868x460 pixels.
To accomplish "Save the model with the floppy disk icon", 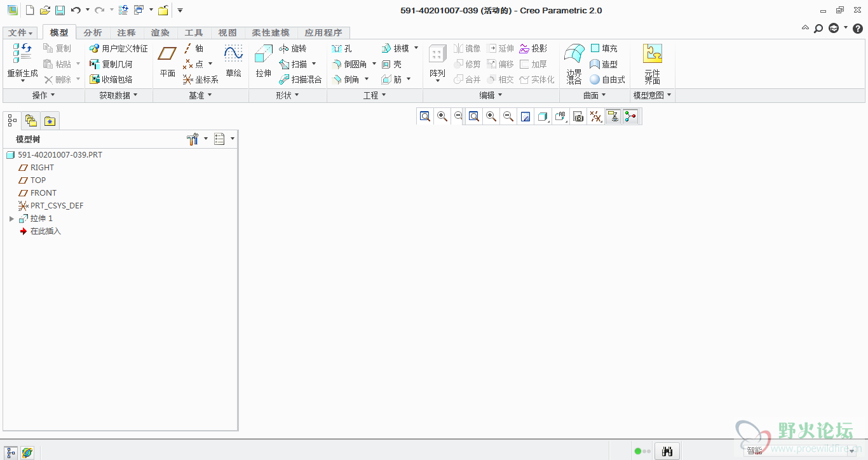I will 60,10.
